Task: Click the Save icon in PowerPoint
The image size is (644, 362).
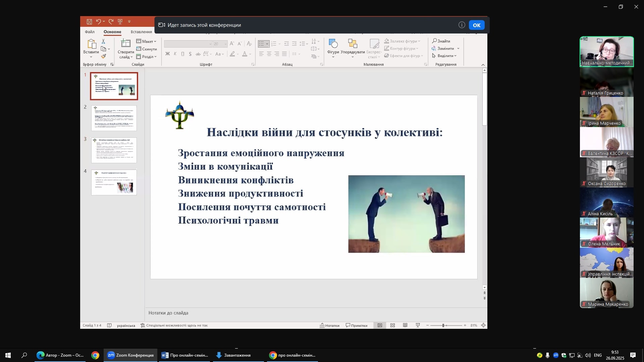Action: pos(89,22)
